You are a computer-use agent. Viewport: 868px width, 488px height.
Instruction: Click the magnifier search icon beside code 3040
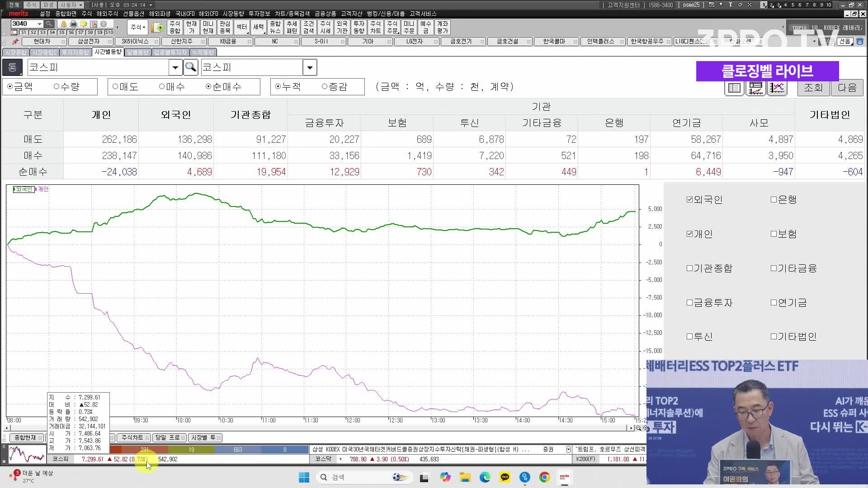49,23
